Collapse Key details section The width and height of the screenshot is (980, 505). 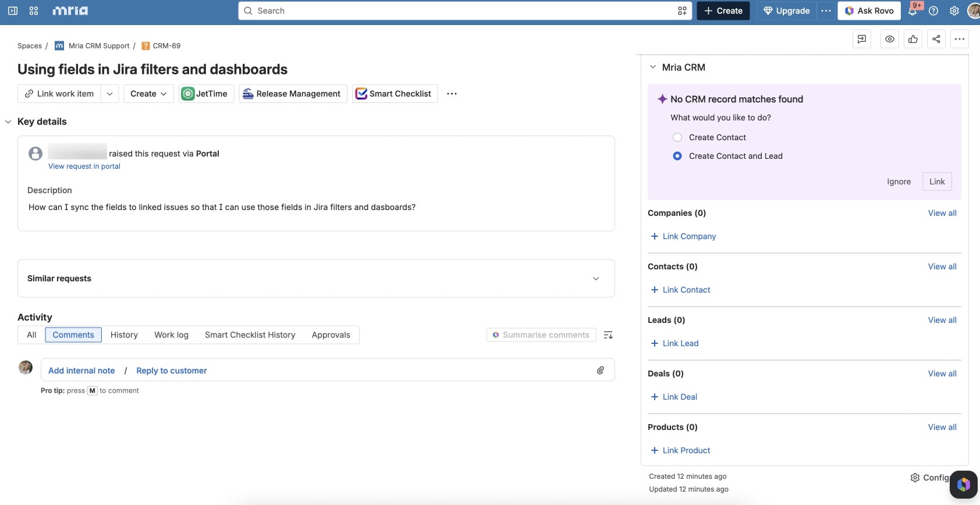click(8, 122)
